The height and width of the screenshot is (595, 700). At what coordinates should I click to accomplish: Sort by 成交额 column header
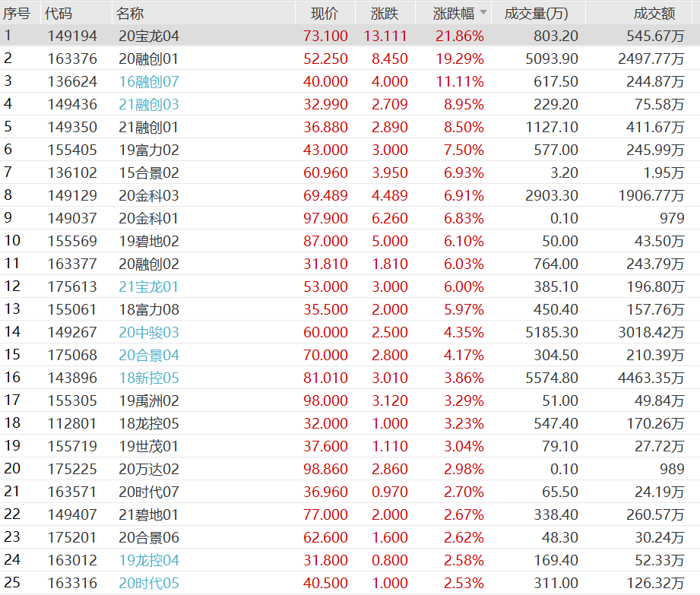(x=654, y=14)
